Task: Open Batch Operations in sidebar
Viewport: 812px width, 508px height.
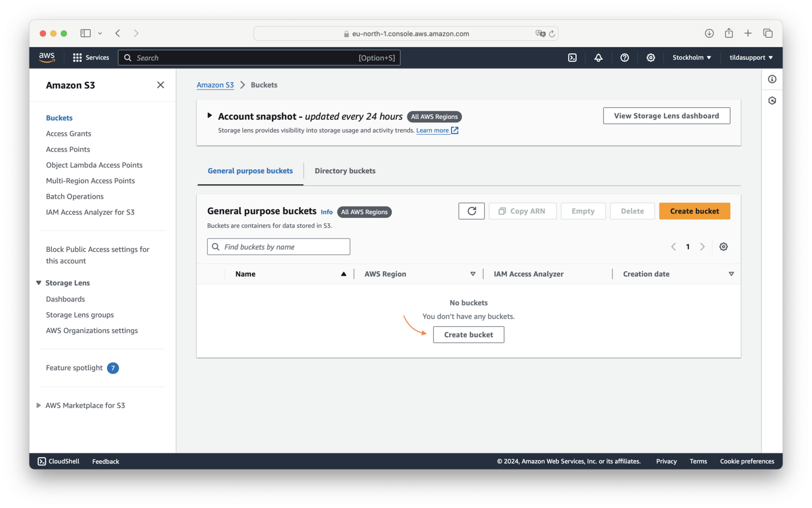Action: pos(74,196)
